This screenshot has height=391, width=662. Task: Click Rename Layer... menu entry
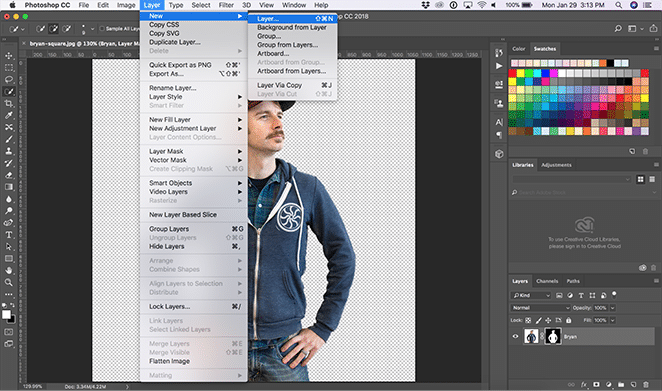point(194,88)
